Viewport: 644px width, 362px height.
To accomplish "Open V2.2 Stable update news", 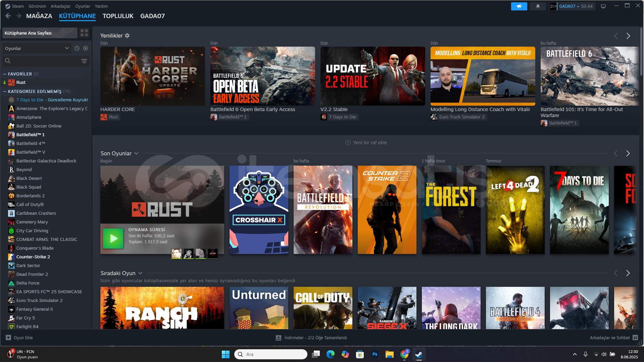I will pos(373,76).
